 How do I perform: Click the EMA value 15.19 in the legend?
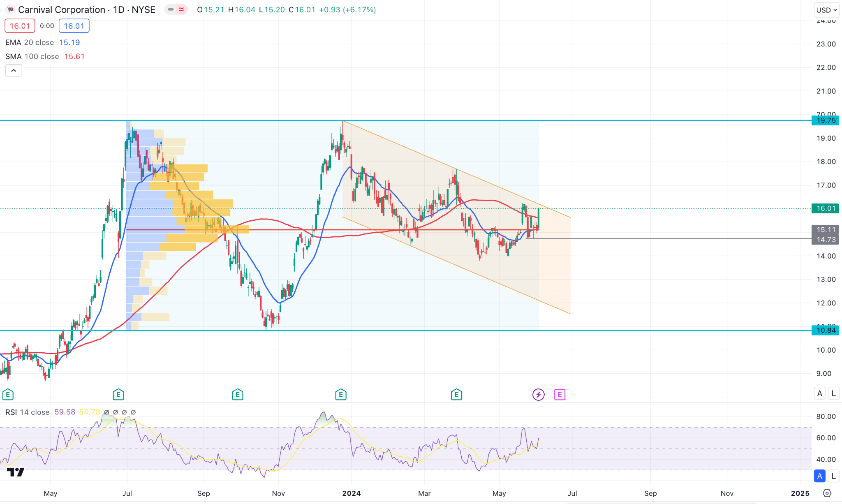point(69,42)
